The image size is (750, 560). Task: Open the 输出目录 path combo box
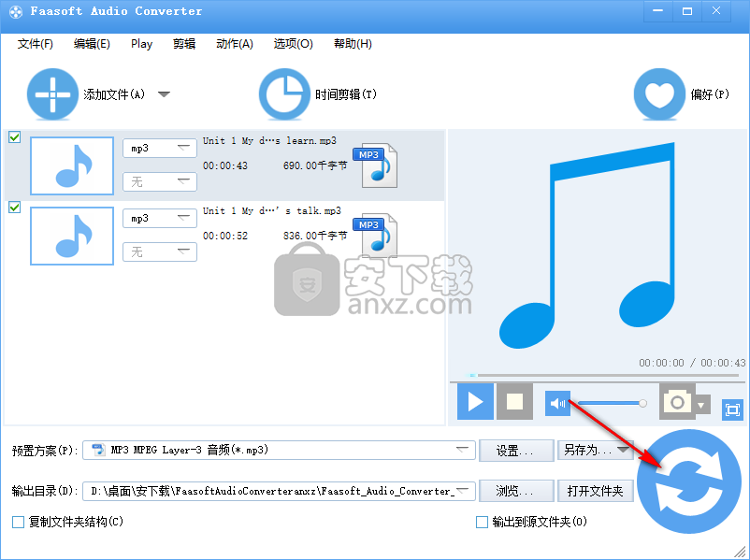coord(279,491)
